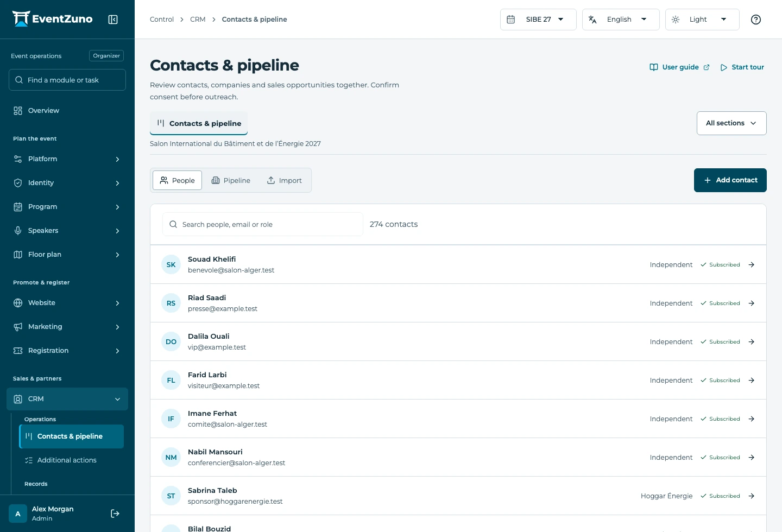This screenshot has width=782, height=532.
Task: Click the SK avatar for Souad Khelifi
Action: tap(171, 265)
